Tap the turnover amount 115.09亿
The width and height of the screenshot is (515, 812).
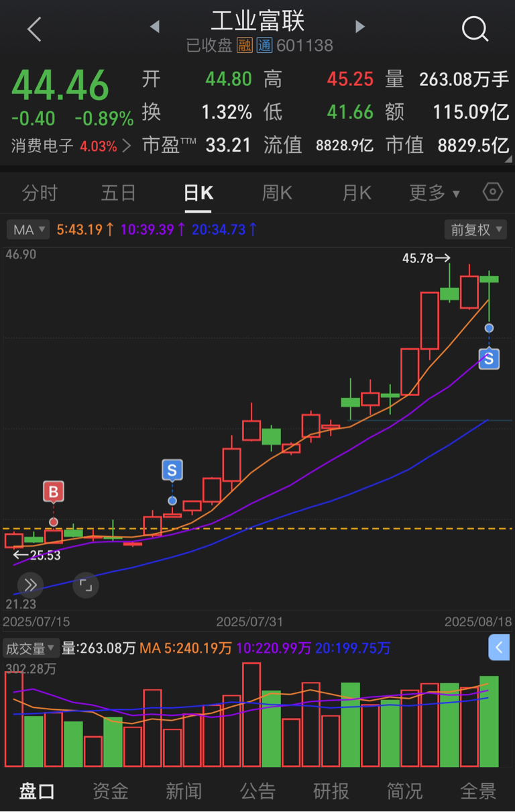tap(471, 111)
